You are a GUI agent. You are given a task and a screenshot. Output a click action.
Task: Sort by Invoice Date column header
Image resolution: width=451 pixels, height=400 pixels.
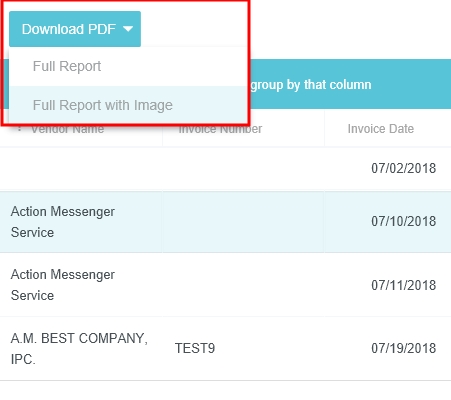click(x=381, y=129)
